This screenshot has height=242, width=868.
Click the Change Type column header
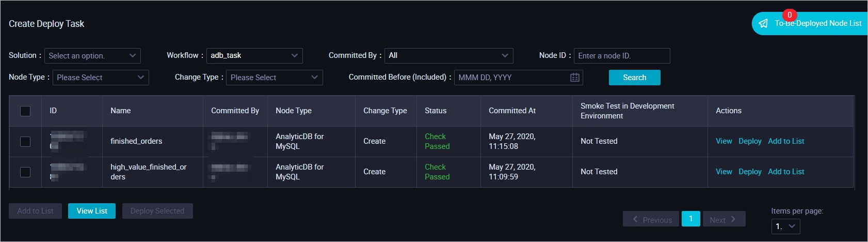(x=385, y=111)
